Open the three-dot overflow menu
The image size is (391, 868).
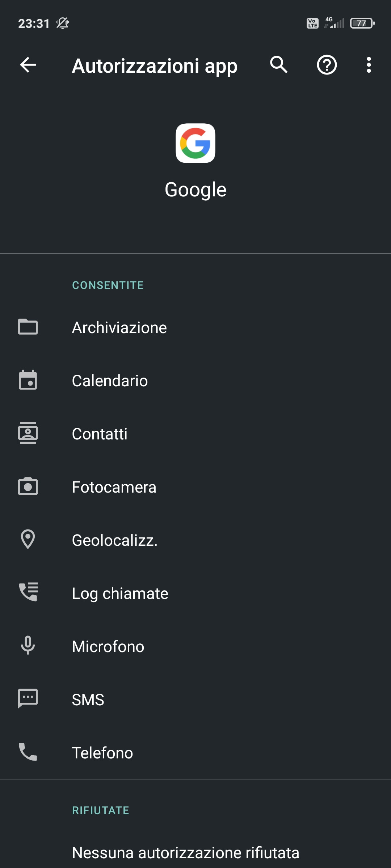click(369, 65)
